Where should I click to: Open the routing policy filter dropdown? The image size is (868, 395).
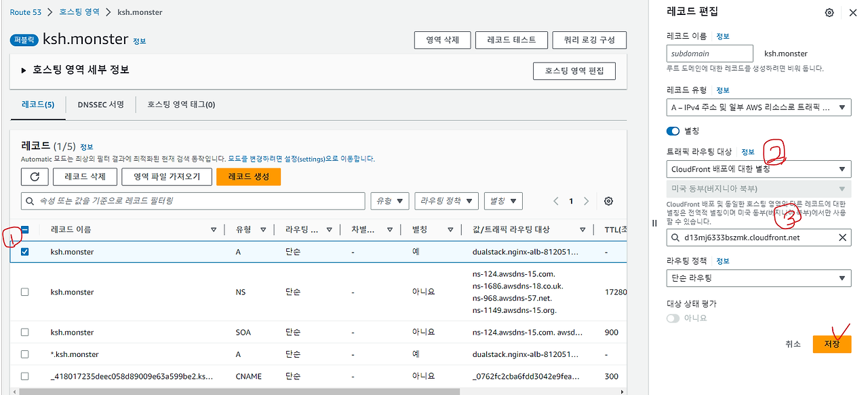pos(447,201)
